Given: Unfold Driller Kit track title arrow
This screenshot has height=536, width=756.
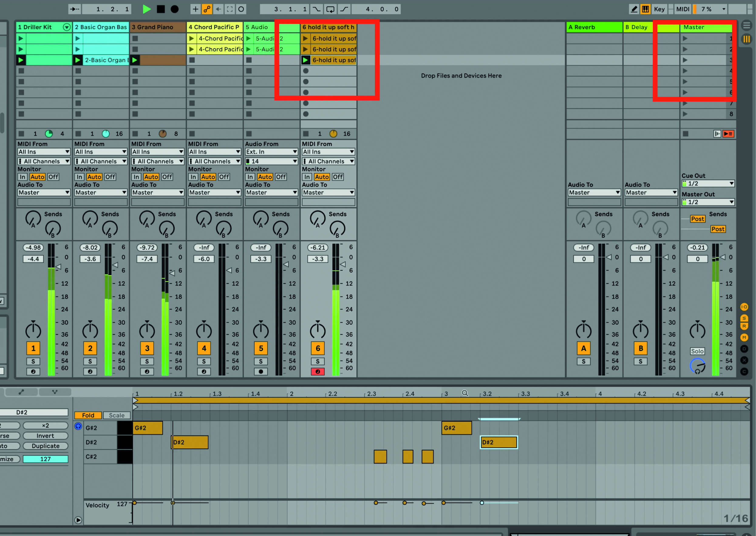Looking at the screenshot, I should click(x=67, y=27).
